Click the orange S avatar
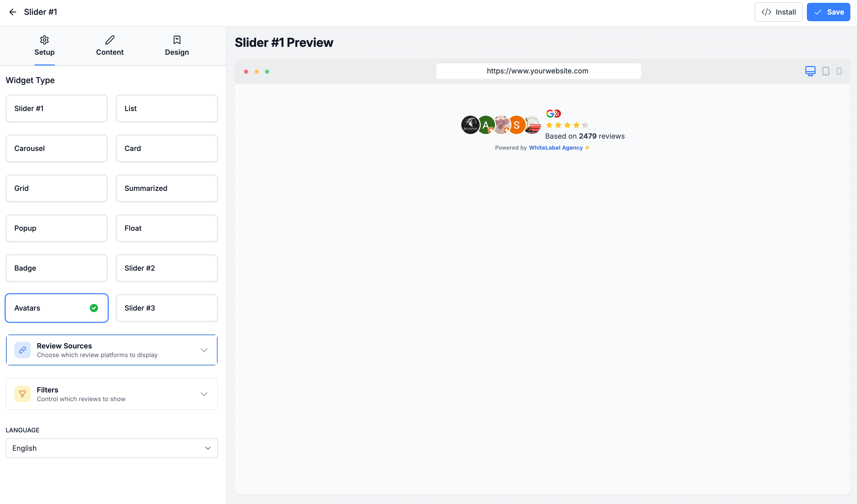857x504 pixels. click(517, 125)
